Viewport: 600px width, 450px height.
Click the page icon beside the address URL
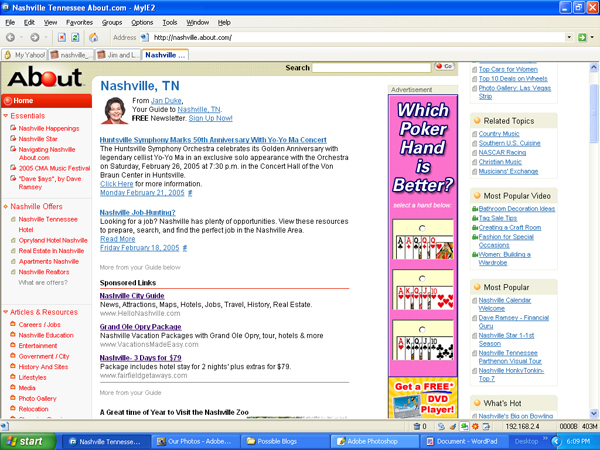coord(145,37)
